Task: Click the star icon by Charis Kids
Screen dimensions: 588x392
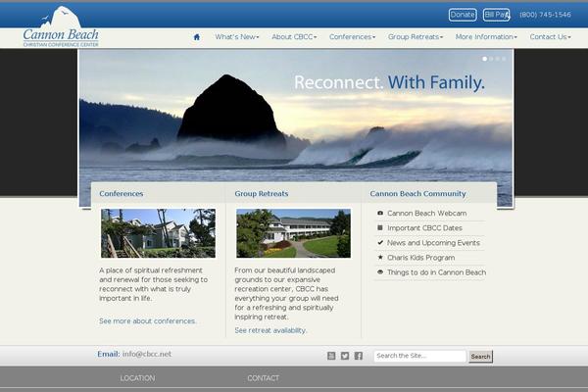Action: 380,258
